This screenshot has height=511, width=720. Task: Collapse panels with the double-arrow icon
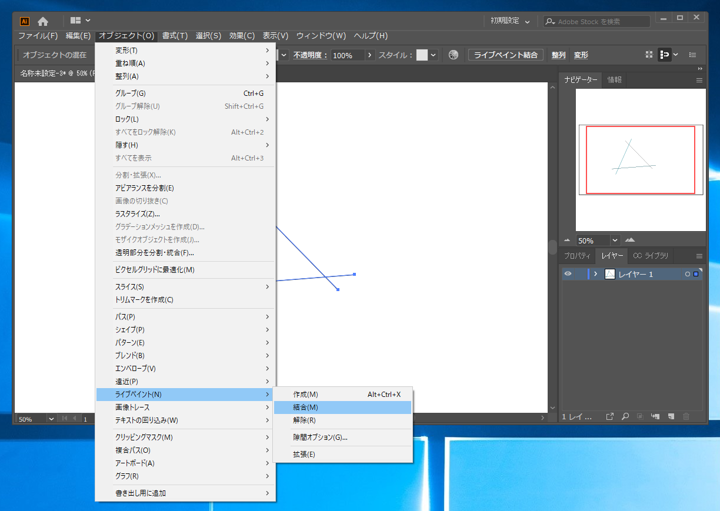[700, 68]
